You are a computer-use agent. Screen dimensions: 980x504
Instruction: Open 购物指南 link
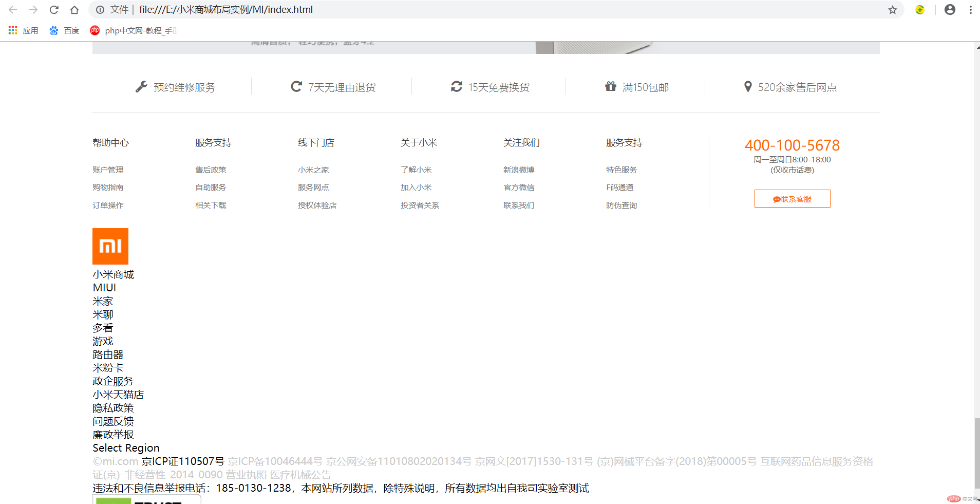[x=108, y=188]
